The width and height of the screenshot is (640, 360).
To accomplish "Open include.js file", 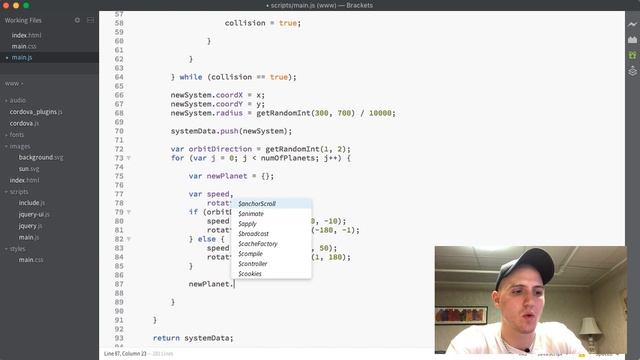I will pyautogui.click(x=31, y=202).
